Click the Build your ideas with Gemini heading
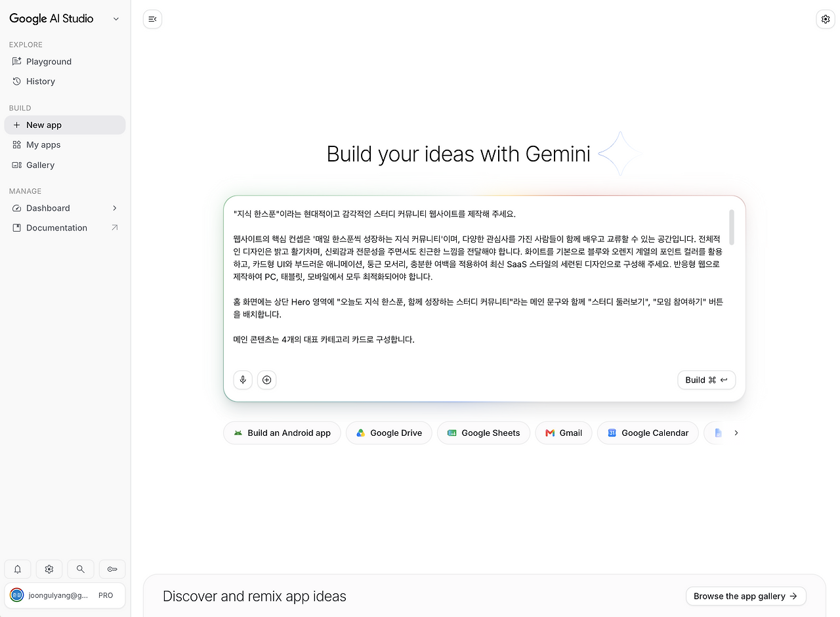This screenshot has height=617, width=840. coord(459,154)
